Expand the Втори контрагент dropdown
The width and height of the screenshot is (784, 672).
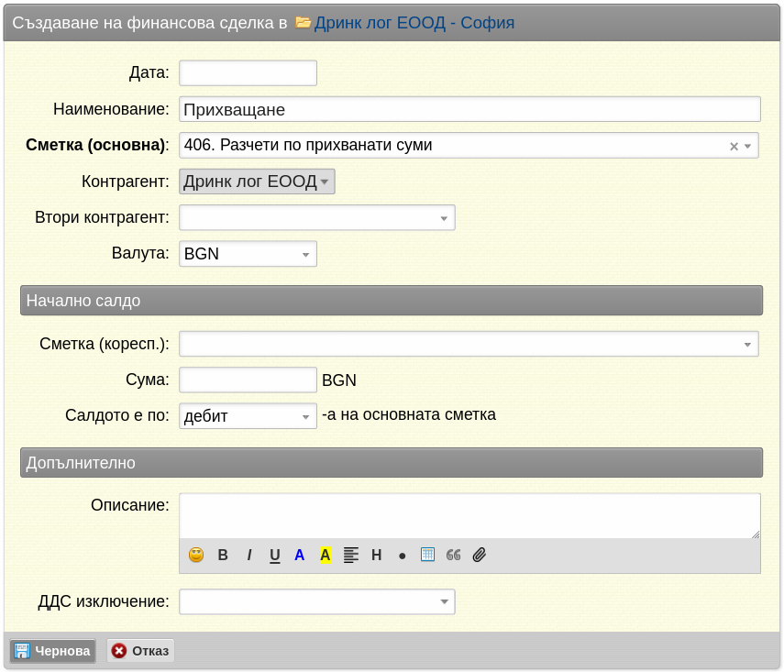(x=317, y=217)
